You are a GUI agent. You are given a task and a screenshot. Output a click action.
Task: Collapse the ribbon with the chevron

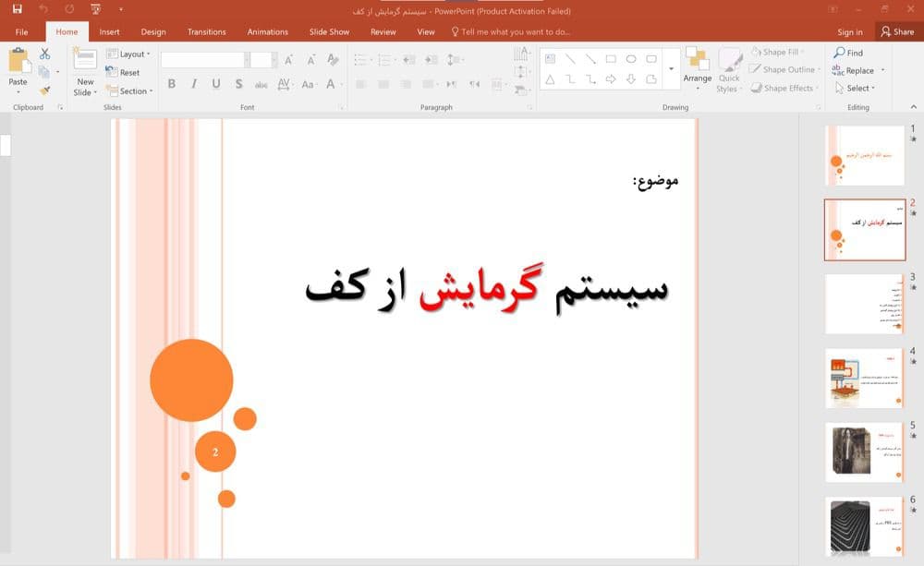(914, 106)
